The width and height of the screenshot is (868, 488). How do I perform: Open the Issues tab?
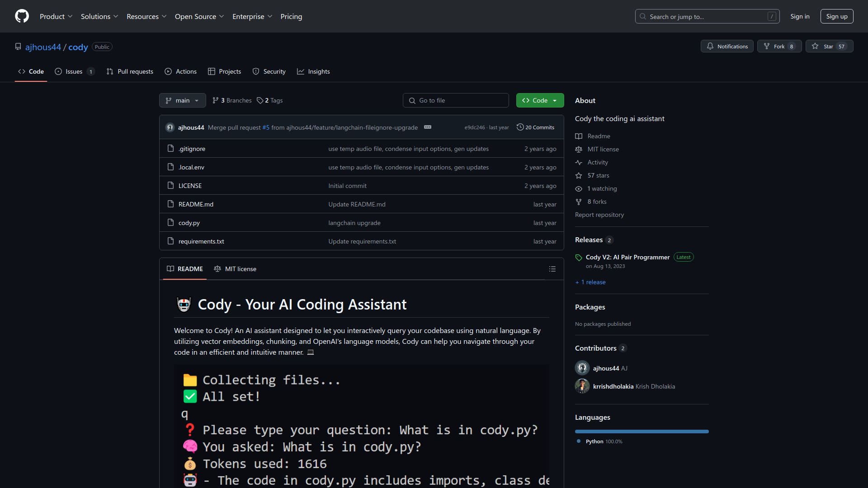(x=75, y=71)
